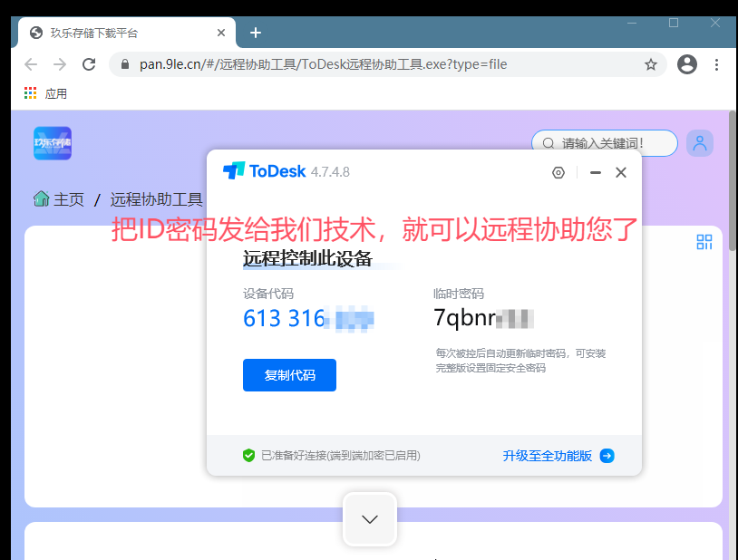Bookmark this page with the star icon
738x560 pixels.
click(651, 64)
